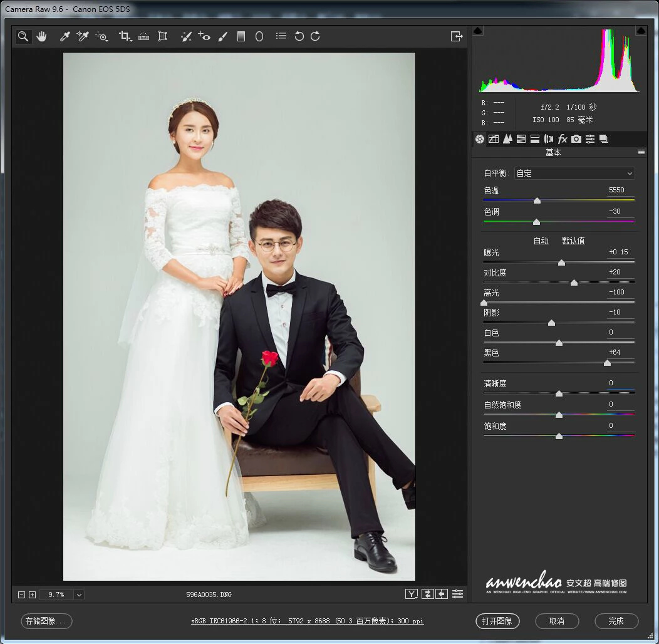Switch to the Effects fx tab
Viewport: 659px width, 644px height.
(x=563, y=139)
